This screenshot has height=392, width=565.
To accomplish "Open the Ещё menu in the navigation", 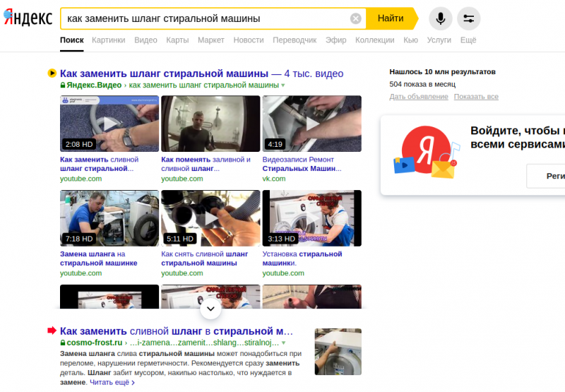I will click(x=468, y=40).
